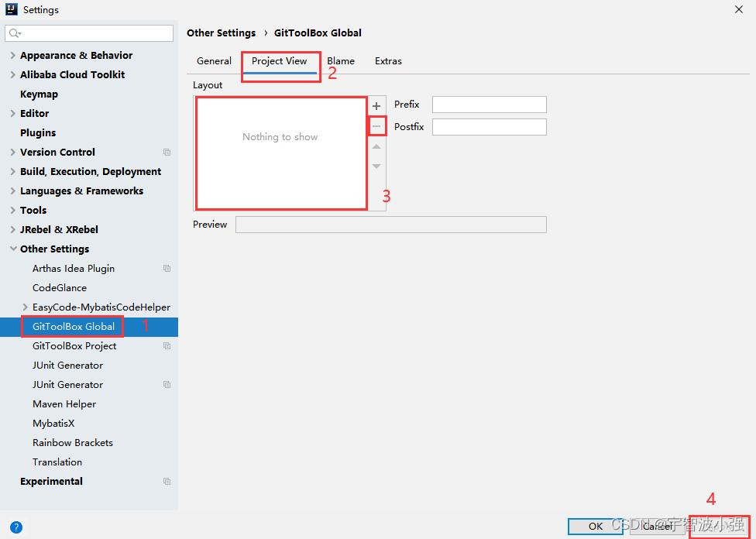Image resolution: width=756 pixels, height=539 pixels.
Task: Click Other Settings breadcrumb link
Action: coord(222,33)
